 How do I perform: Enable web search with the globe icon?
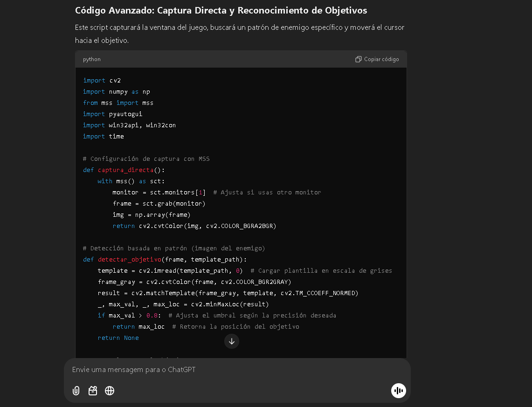[110, 391]
